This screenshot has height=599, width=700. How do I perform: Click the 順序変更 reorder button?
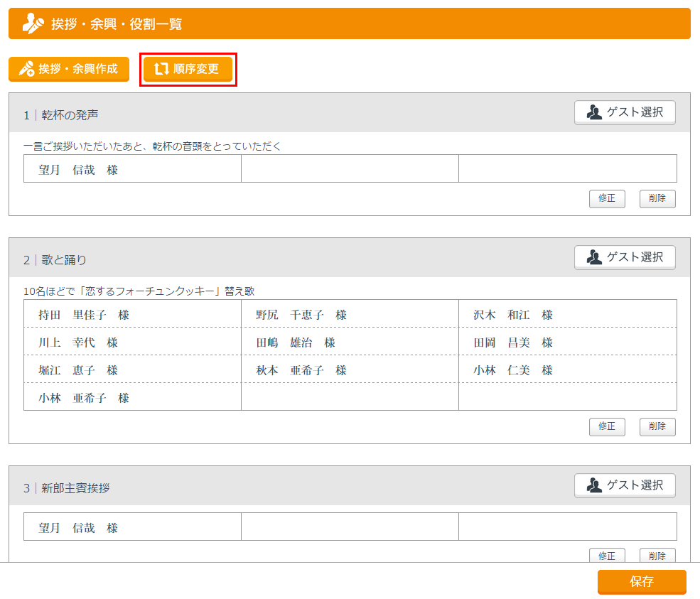pos(188,70)
